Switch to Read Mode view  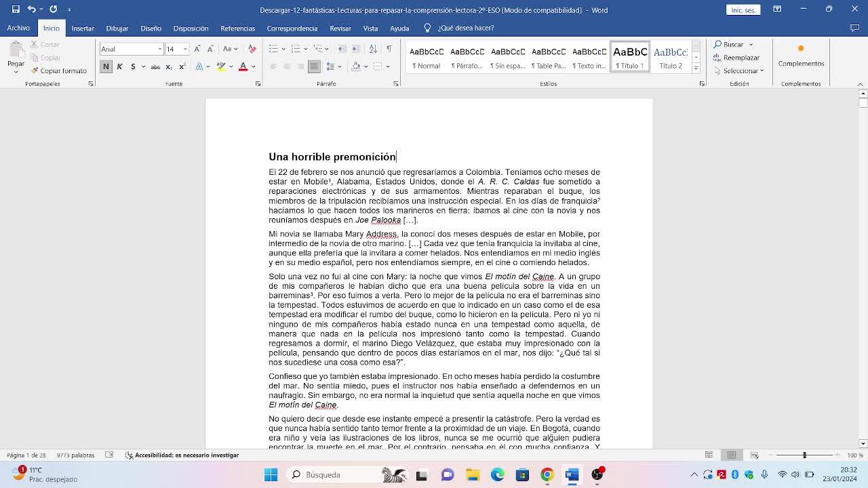(709, 455)
